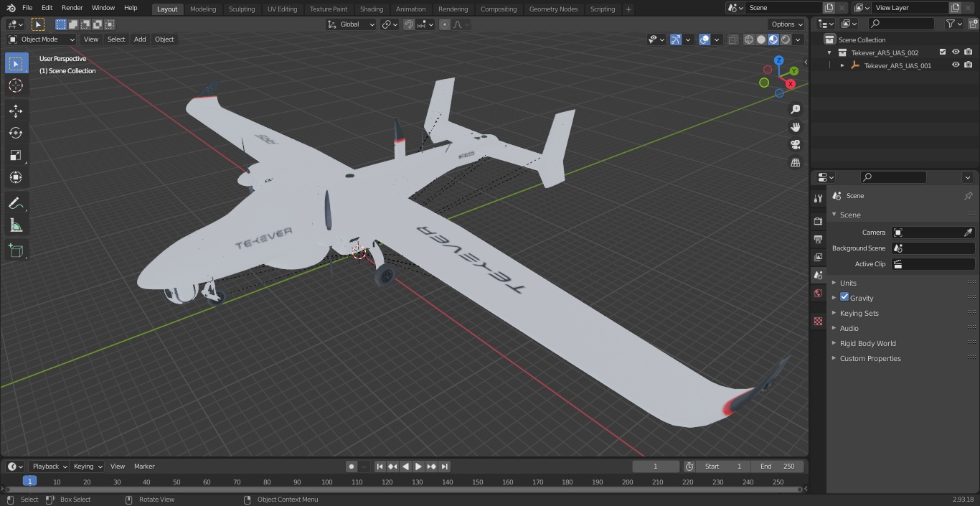
Task: Select the Cursor tool in toolbar
Action: tap(16, 85)
